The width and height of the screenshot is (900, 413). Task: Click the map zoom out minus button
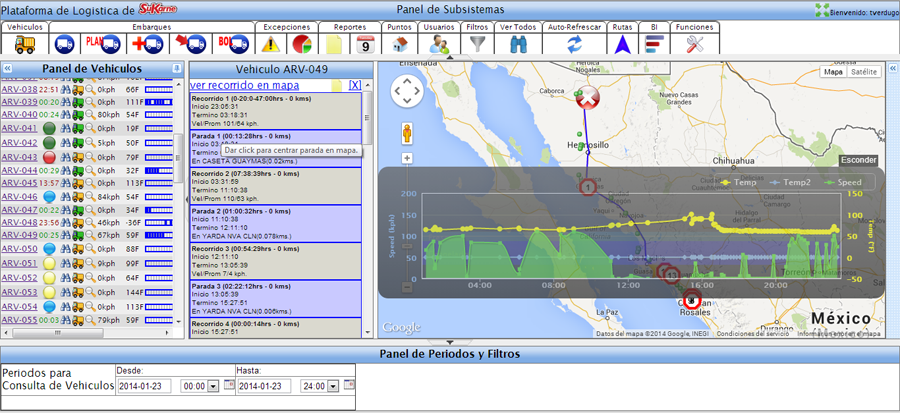click(407, 286)
